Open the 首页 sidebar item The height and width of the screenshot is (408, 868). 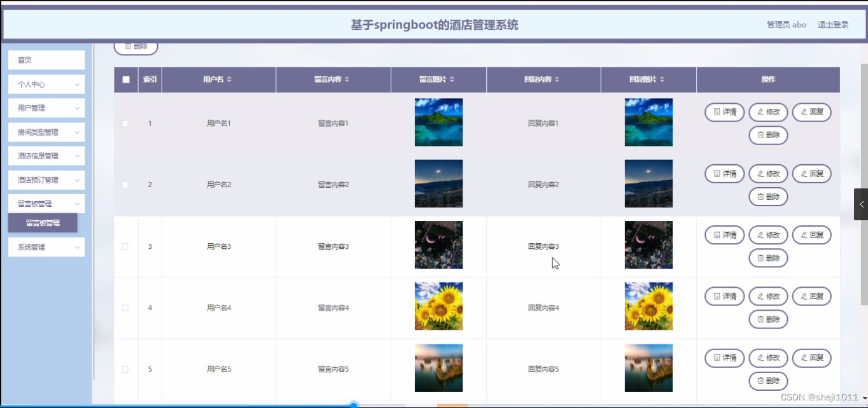pyautogui.click(x=46, y=60)
